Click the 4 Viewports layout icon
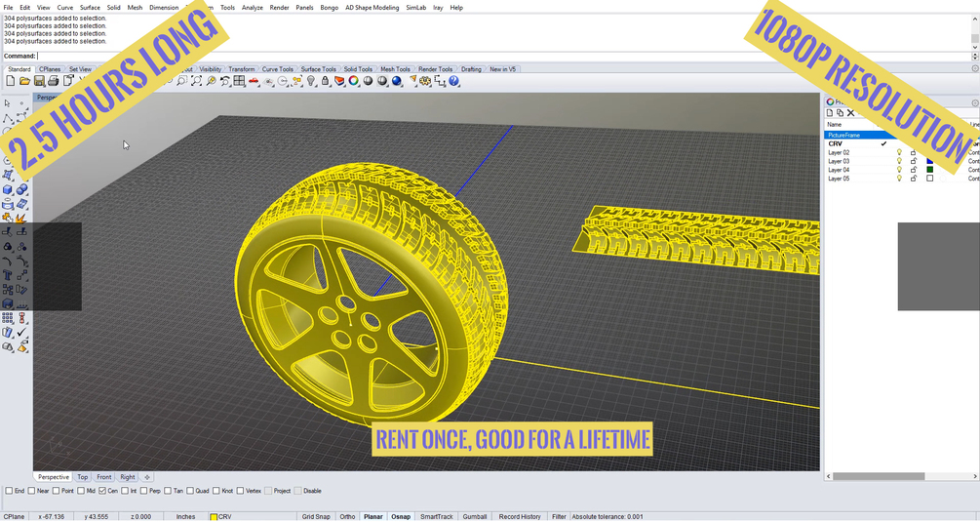The width and height of the screenshot is (980, 522). click(239, 81)
